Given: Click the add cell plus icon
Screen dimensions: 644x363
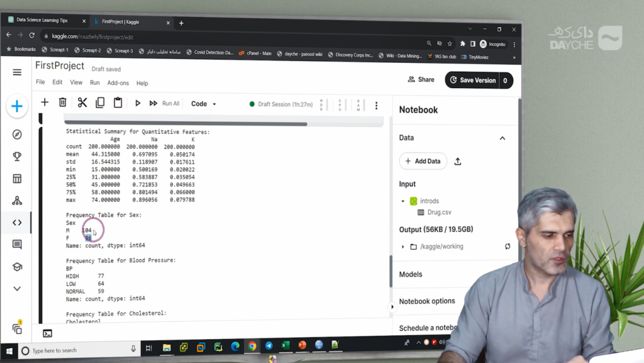Looking at the screenshot, I should [x=45, y=103].
